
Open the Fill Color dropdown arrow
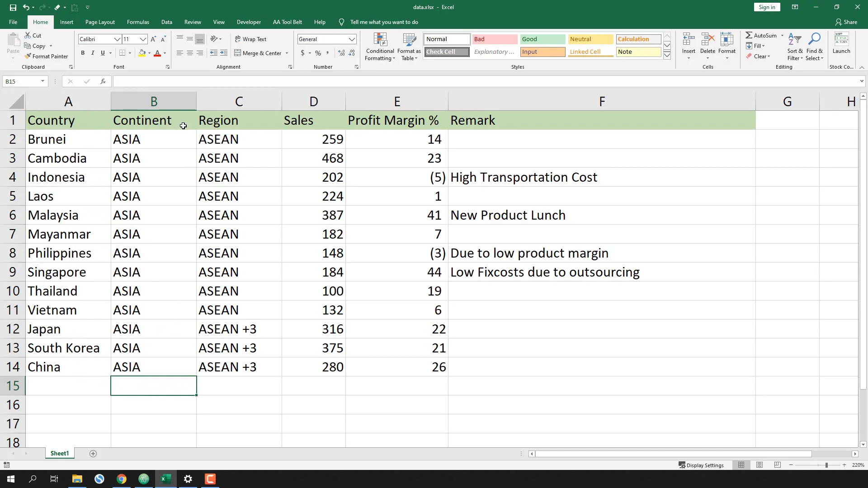point(149,53)
